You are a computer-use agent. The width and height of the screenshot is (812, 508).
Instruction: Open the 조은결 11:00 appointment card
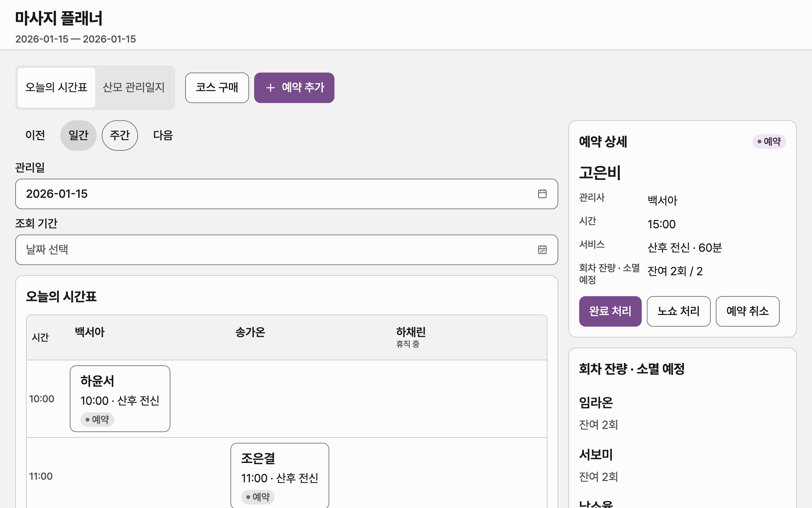pyautogui.click(x=280, y=476)
